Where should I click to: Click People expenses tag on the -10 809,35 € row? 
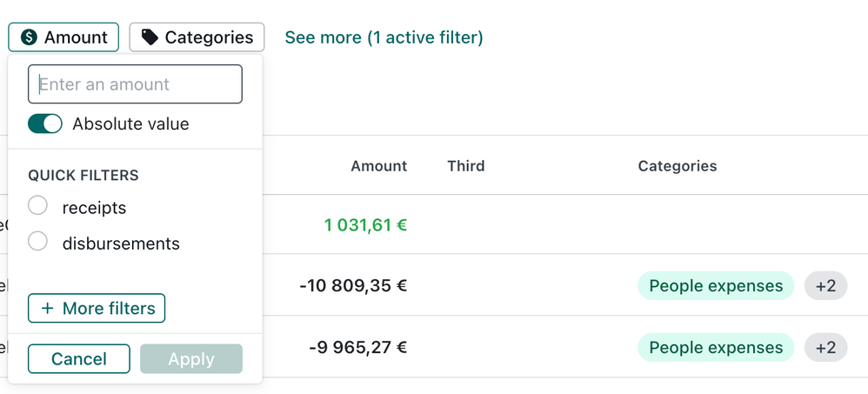(x=716, y=285)
